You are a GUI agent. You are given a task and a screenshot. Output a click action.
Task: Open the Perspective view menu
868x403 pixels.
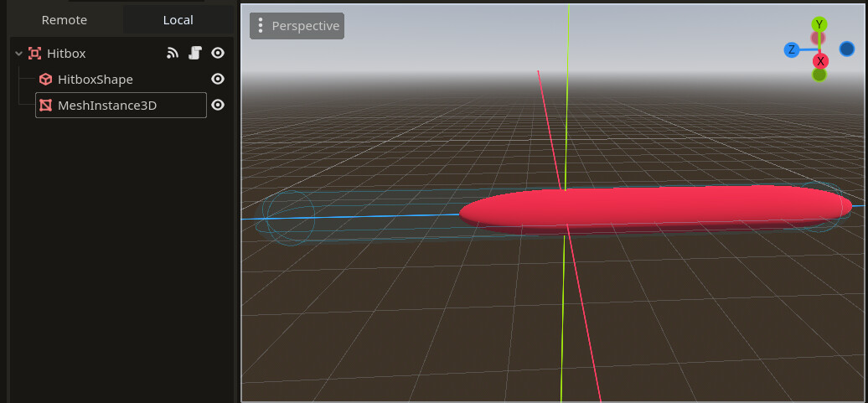click(297, 26)
